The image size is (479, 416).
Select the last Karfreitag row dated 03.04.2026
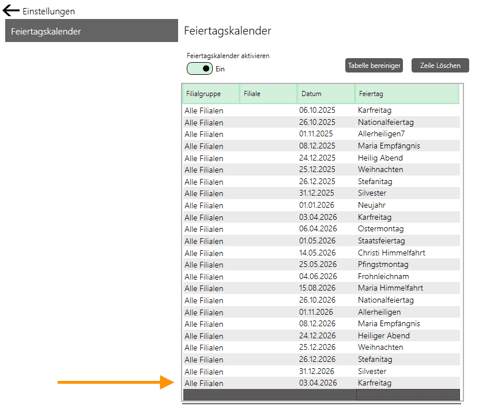click(x=321, y=383)
